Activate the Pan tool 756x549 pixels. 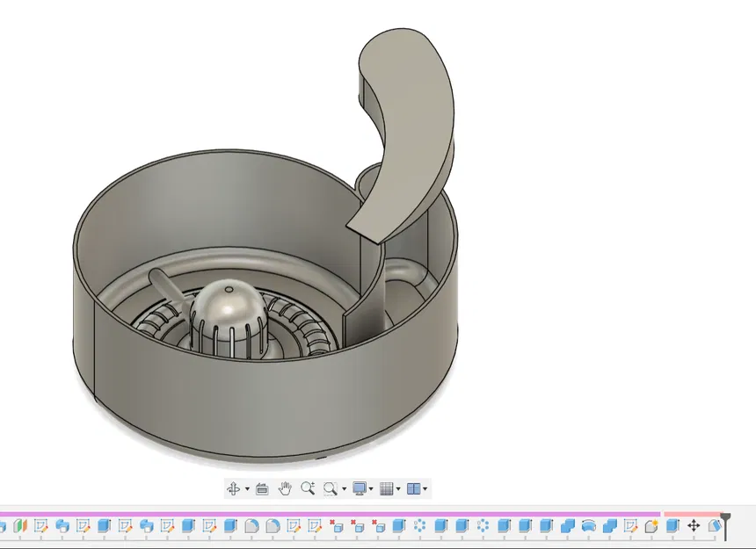tap(285, 489)
